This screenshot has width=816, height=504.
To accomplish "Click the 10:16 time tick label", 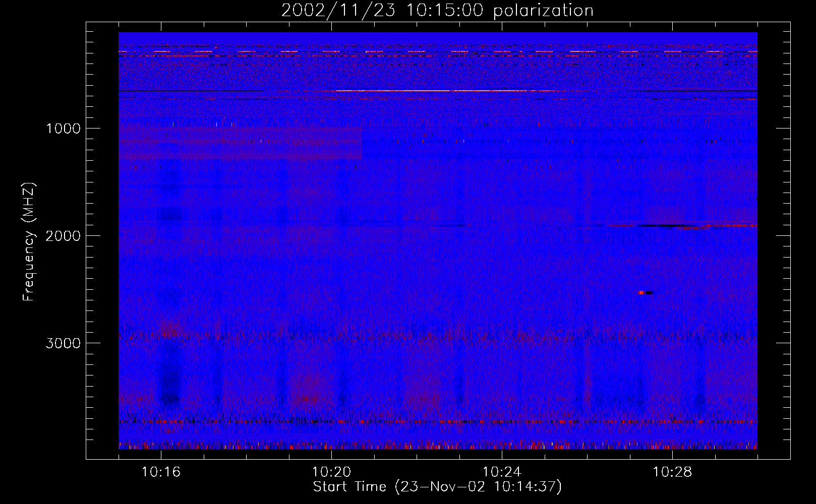I will [x=161, y=472].
